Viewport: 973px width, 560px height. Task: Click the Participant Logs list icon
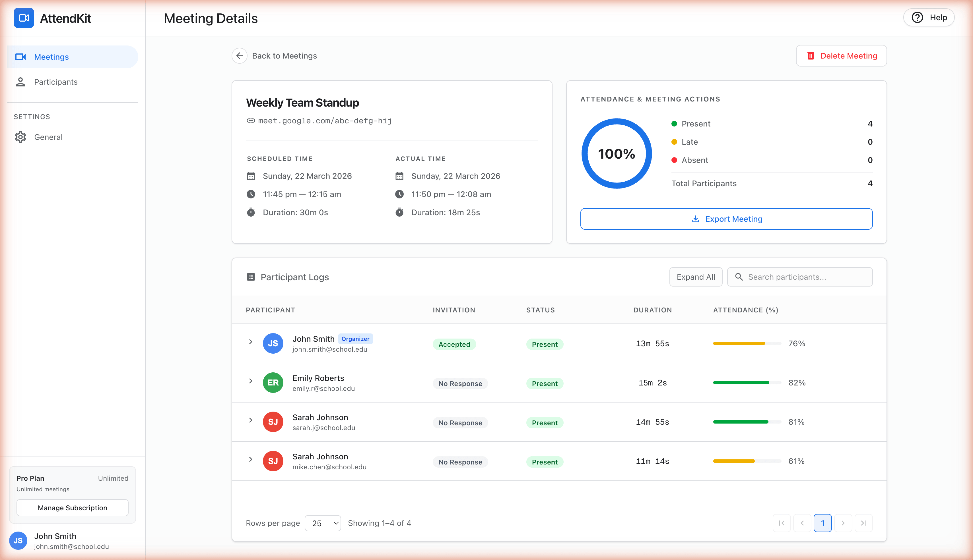(251, 277)
